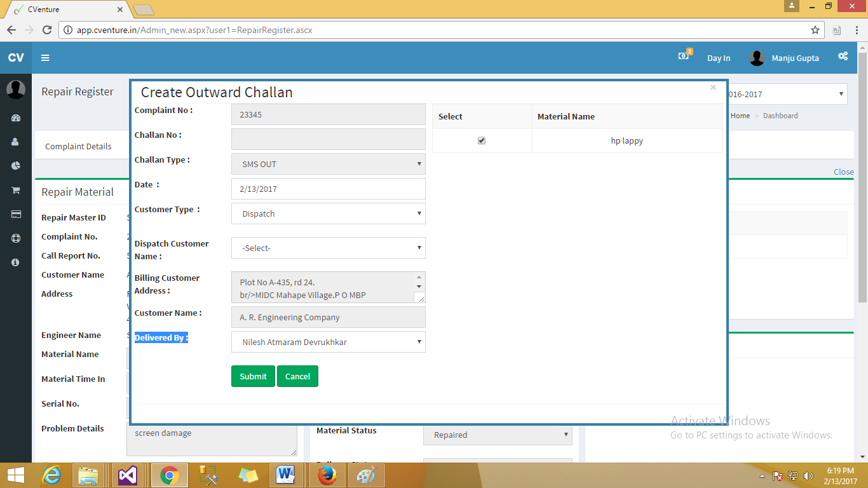
Task: Click the empty Challan No field
Action: 329,139
